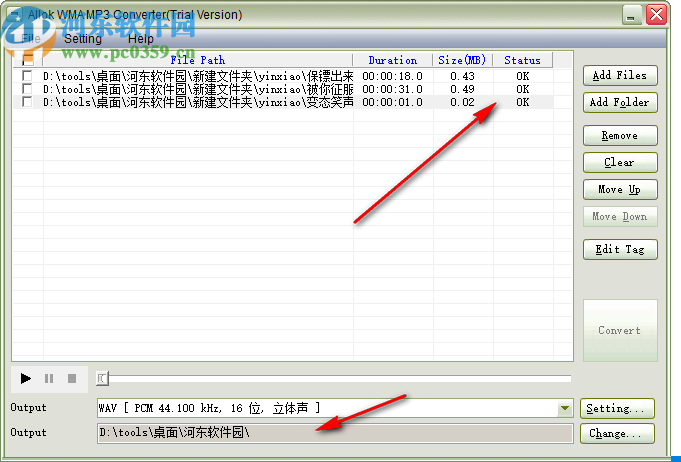Click the size value 0.43

(x=463, y=76)
